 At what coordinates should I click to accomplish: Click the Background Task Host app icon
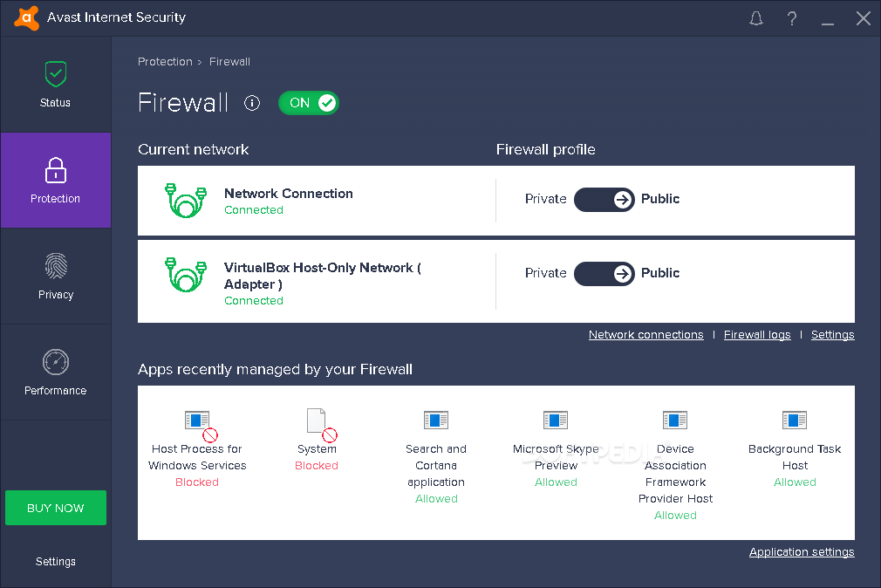[x=795, y=420]
